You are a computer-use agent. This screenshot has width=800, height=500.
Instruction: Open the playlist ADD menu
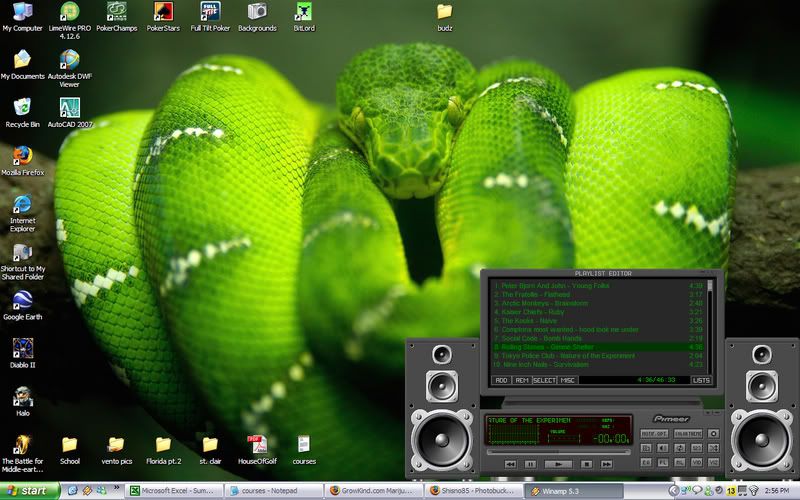click(502, 380)
